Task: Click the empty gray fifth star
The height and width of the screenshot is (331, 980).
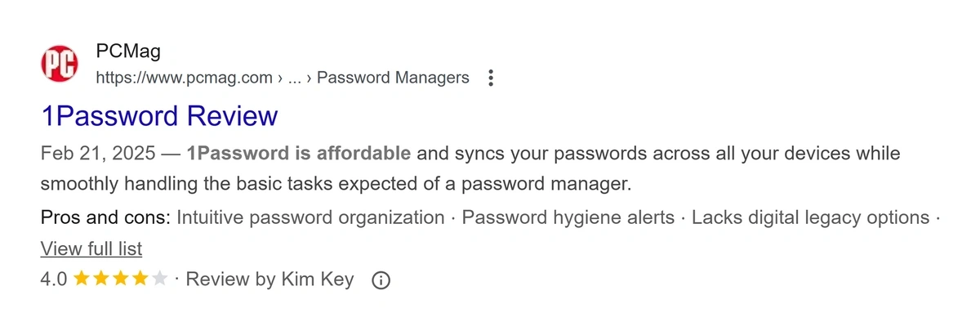Action: pyautogui.click(x=160, y=280)
